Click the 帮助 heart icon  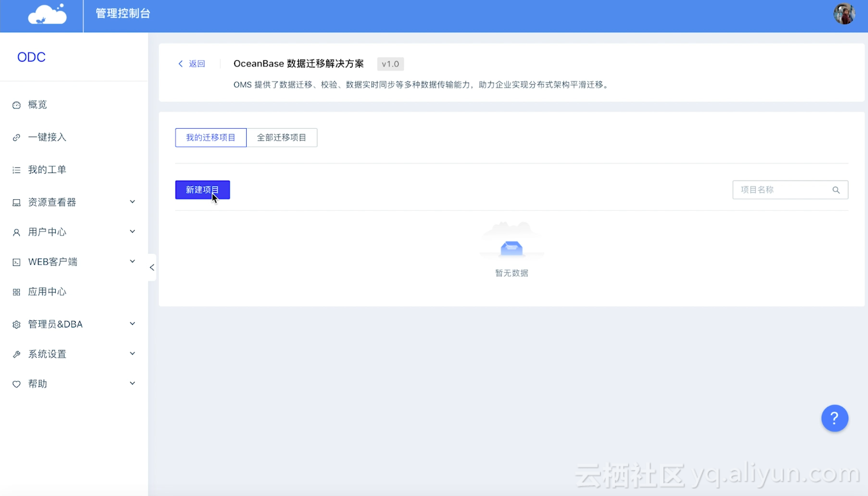point(17,384)
